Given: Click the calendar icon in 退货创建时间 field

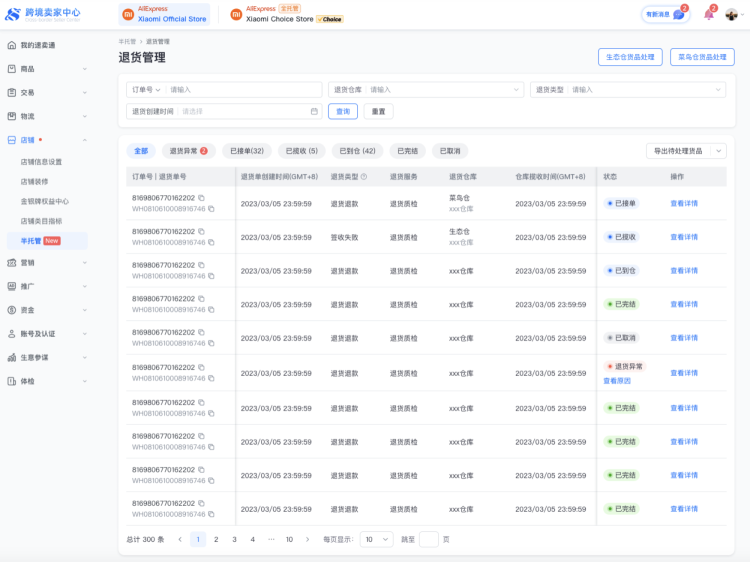Looking at the screenshot, I should coord(314,111).
